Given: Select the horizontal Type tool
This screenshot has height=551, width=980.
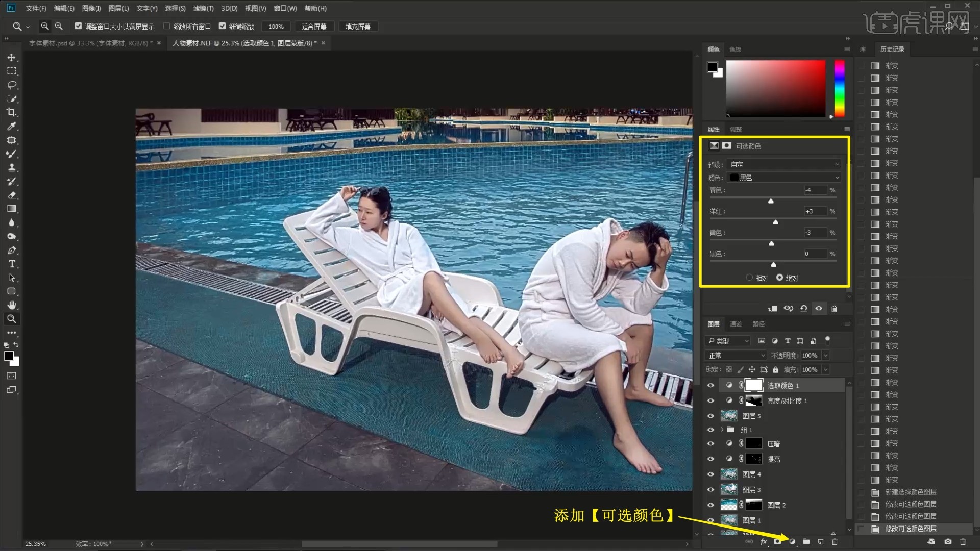Looking at the screenshot, I should click(11, 264).
